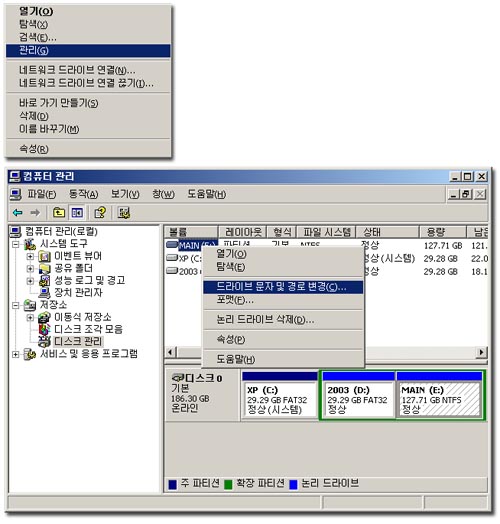Image resolution: width=500 pixels, height=524 pixels.
Task: Choose 네트워크 드라이브 연결(N)...
Action: click(88, 70)
